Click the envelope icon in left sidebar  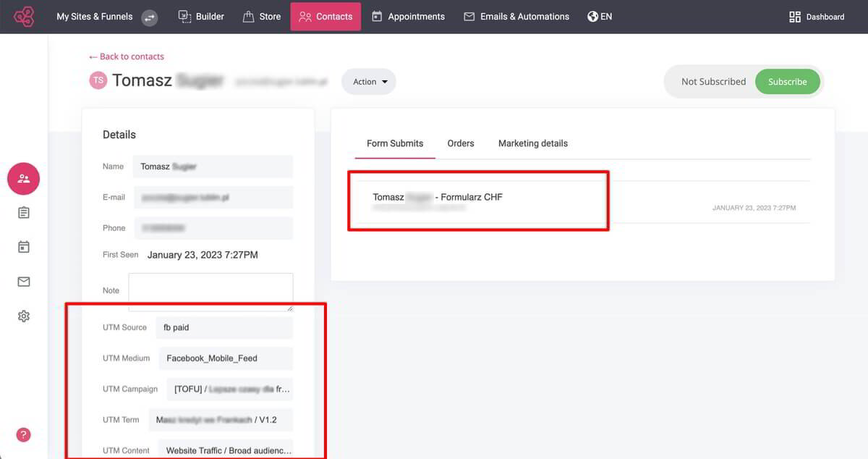(x=23, y=281)
